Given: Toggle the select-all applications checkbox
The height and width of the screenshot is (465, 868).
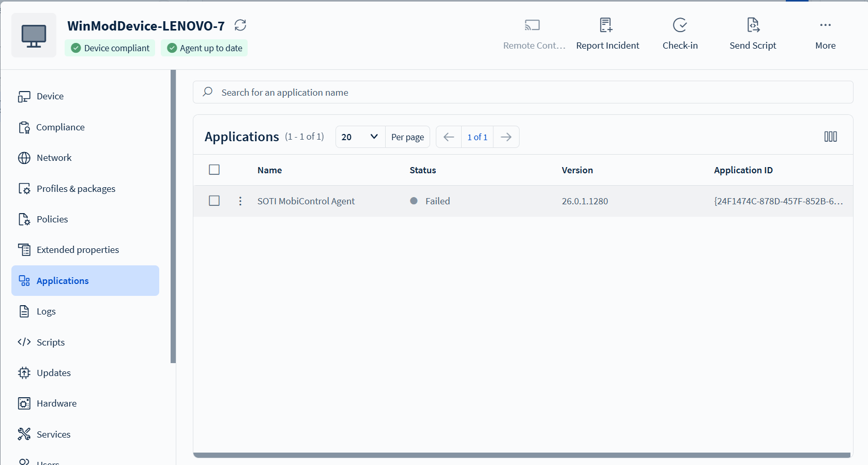Looking at the screenshot, I should tap(214, 170).
